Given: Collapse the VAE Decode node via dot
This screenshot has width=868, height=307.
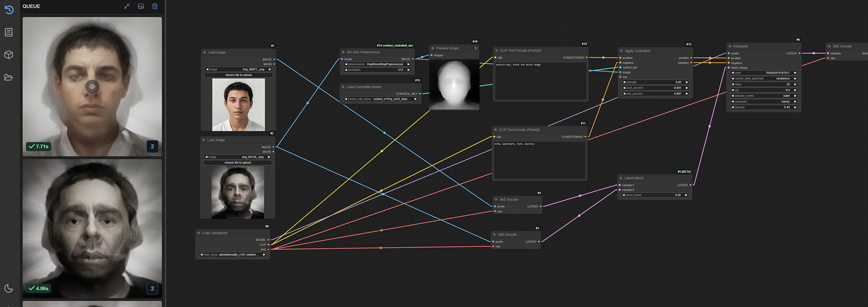Looking at the screenshot, I should (829, 46).
